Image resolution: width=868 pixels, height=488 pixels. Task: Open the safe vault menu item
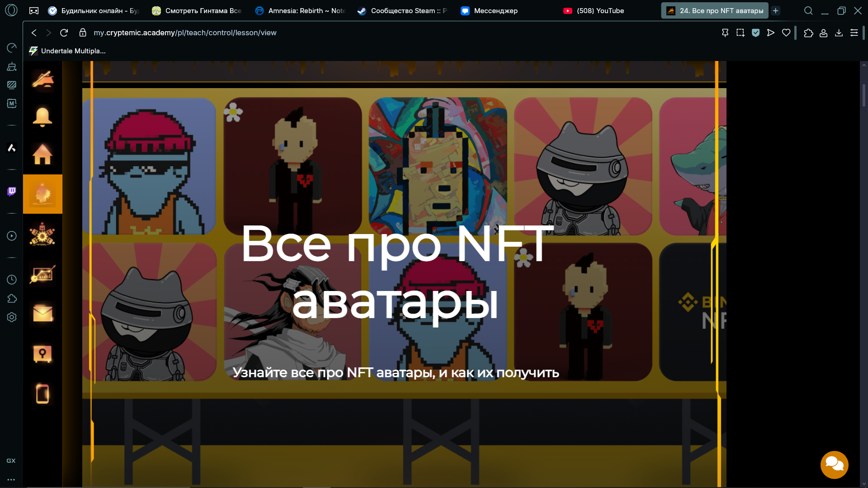point(42,354)
